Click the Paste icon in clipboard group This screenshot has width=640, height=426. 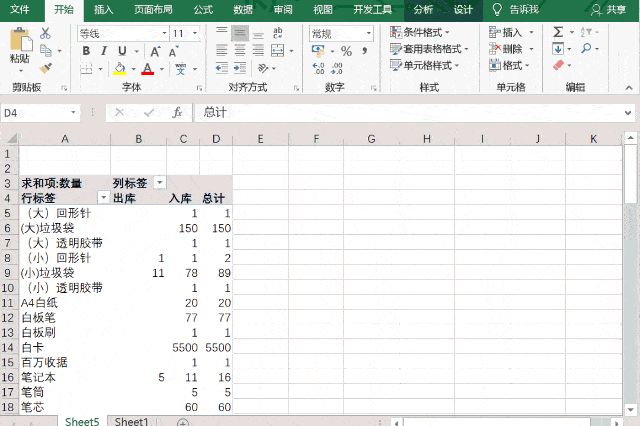20,40
